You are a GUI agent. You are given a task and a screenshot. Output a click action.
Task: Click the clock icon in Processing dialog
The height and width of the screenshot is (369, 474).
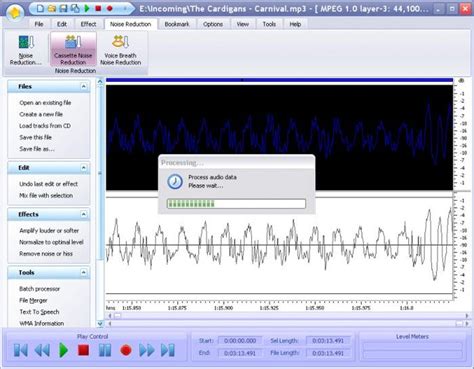pyautogui.click(x=175, y=182)
